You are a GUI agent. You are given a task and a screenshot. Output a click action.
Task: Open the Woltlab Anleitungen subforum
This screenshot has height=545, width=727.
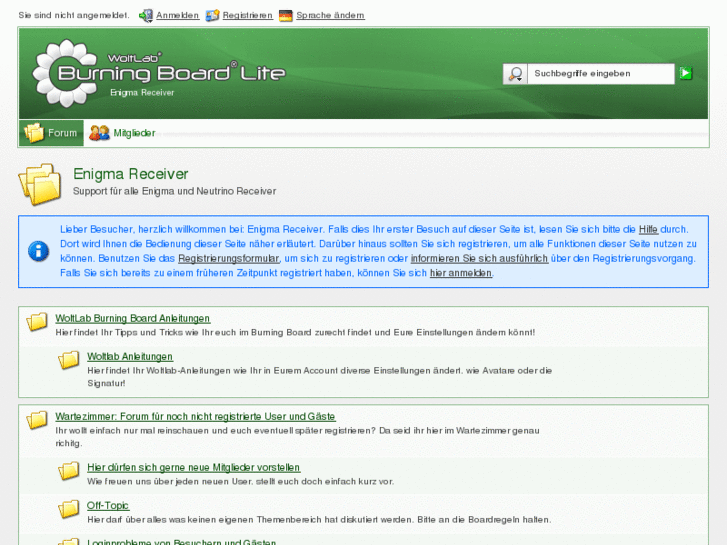click(130, 357)
